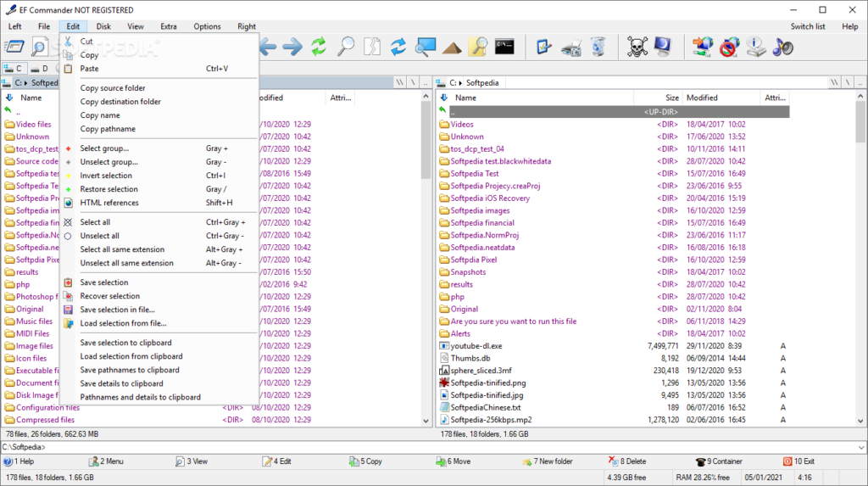This screenshot has width=868, height=486.
Task: Open the Options menu
Action: tap(207, 26)
